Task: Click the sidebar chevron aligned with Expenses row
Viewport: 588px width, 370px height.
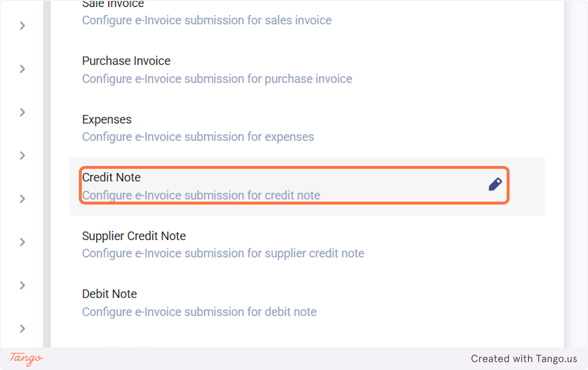Action: coord(22,112)
